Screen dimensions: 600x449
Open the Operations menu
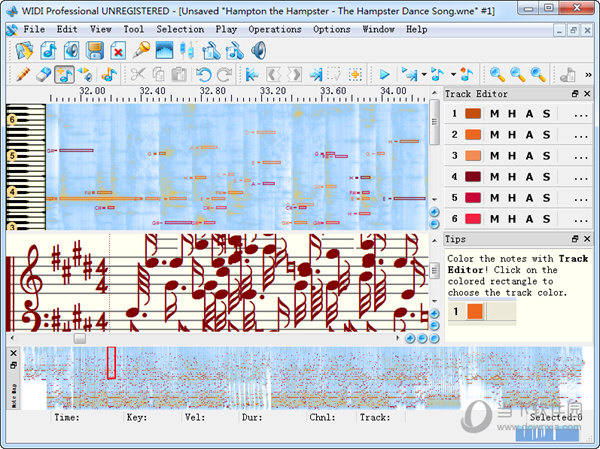(275, 29)
